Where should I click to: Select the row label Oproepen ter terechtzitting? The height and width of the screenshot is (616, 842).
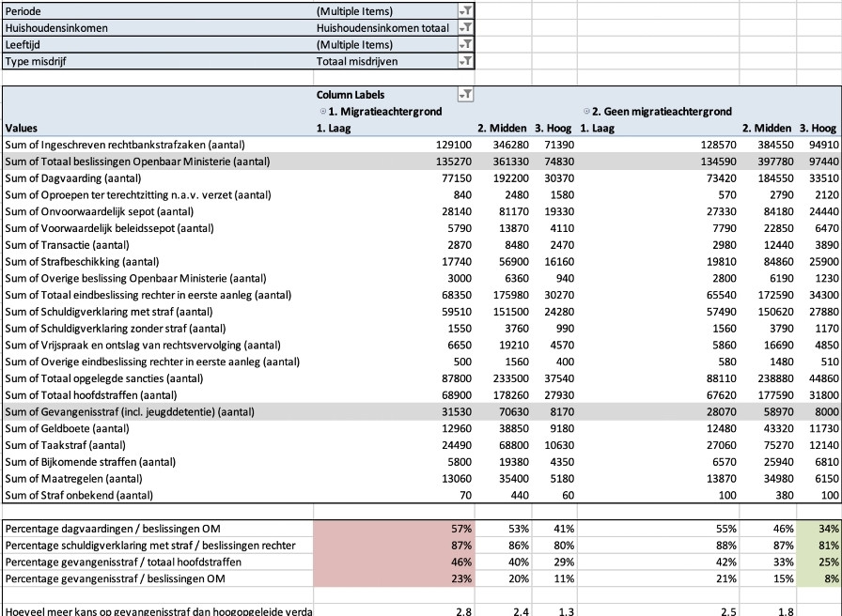click(x=158, y=194)
